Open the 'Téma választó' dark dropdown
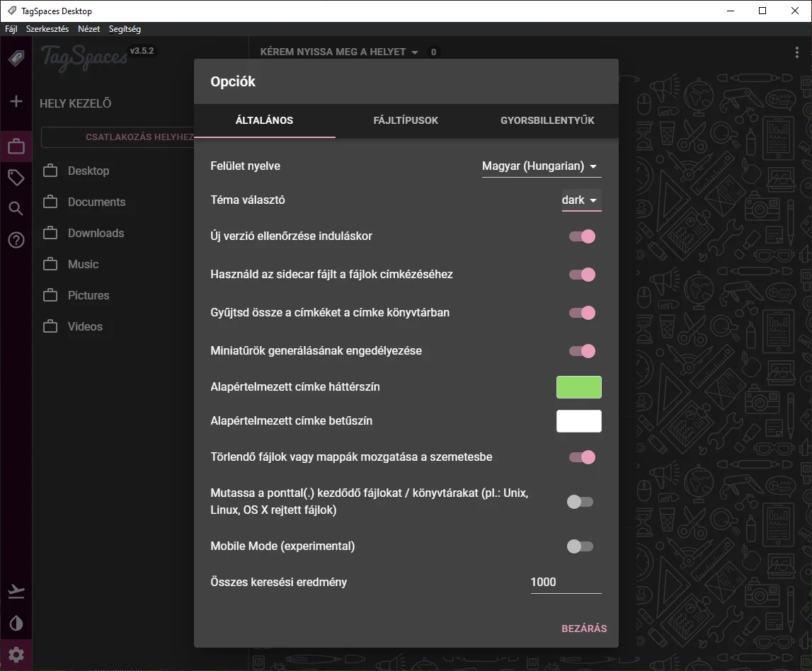Image resolution: width=812 pixels, height=671 pixels. coord(581,200)
